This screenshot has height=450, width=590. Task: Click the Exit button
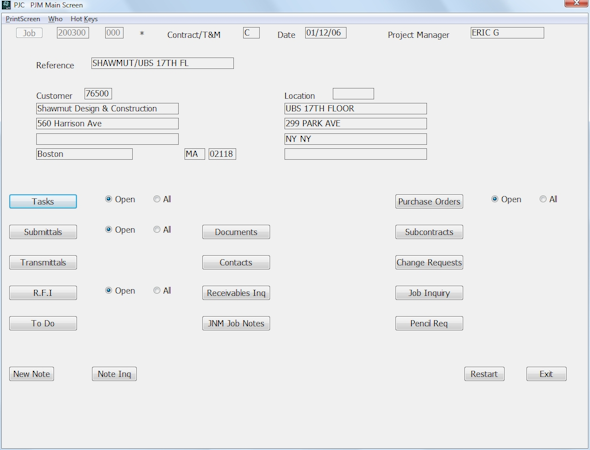click(546, 374)
